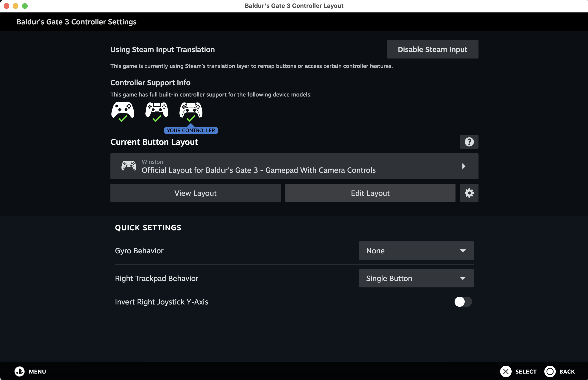Open the Right Trackpad Behavior dropdown
The width and height of the screenshot is (588, 380).
[416, 278]
